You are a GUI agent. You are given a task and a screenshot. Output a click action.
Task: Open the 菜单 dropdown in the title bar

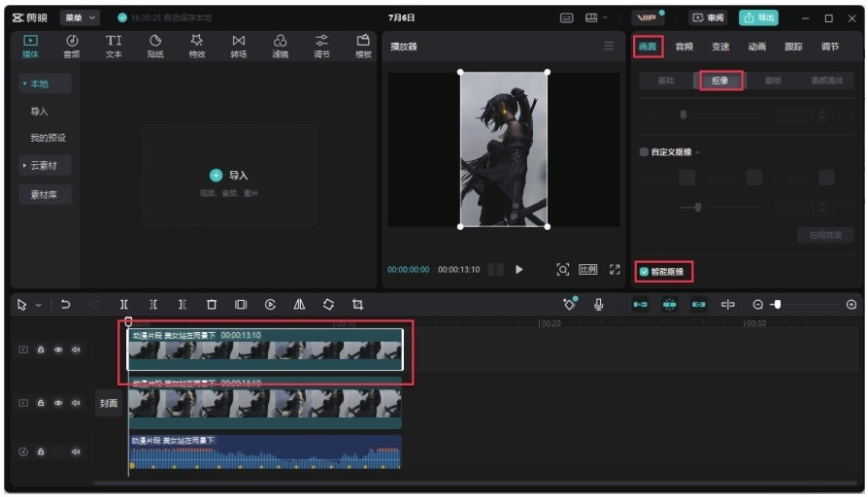coord(80,17)
